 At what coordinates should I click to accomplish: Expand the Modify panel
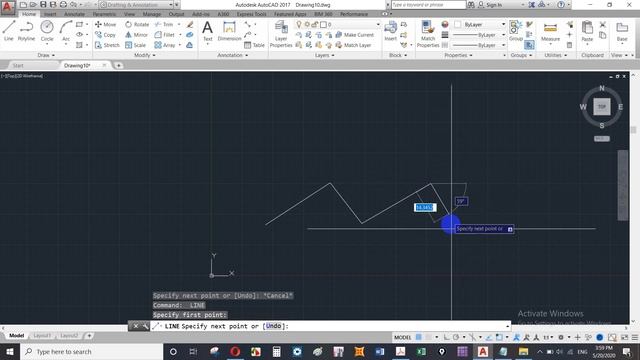(144, 55)
